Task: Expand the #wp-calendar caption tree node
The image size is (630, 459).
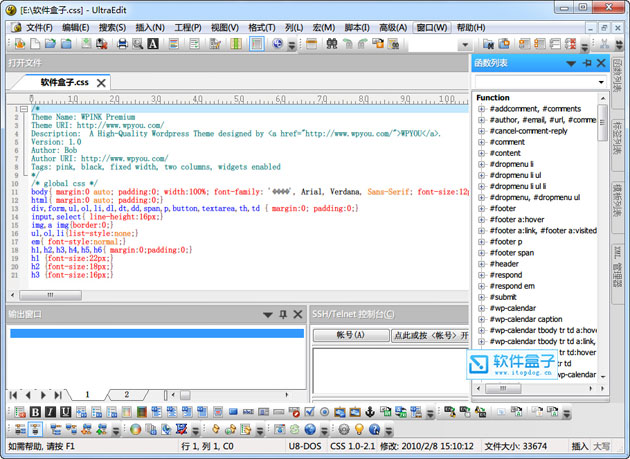Action: pyautogui.click(x=481, y=319)
